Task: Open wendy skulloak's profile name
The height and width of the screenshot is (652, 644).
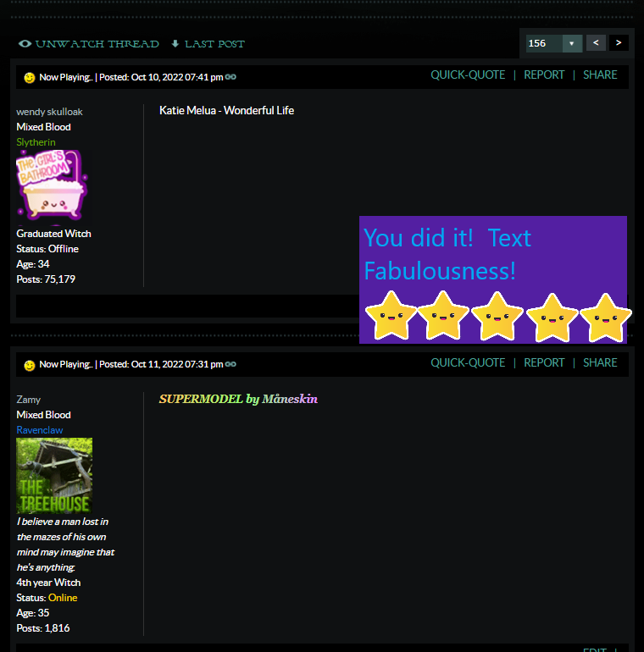Action: (49, 112)
